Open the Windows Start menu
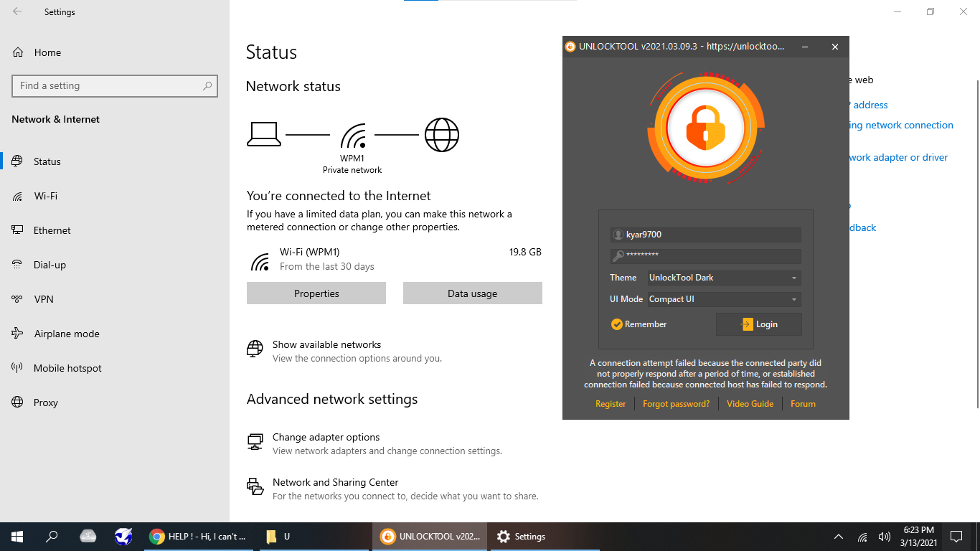Image resolution: width=980 pixels, height=551 pixels. point(17,537)
